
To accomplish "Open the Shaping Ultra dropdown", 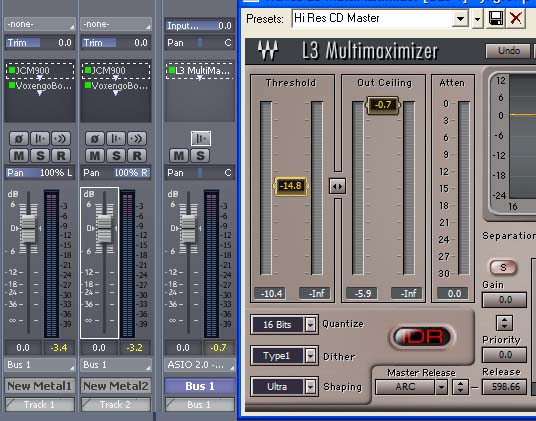I will click(310, 386).
